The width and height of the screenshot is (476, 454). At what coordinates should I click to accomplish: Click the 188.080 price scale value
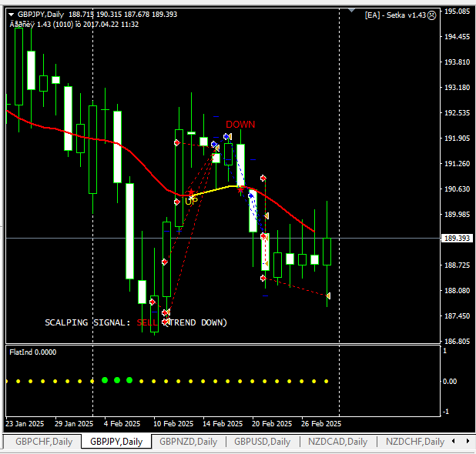point(457,291)
